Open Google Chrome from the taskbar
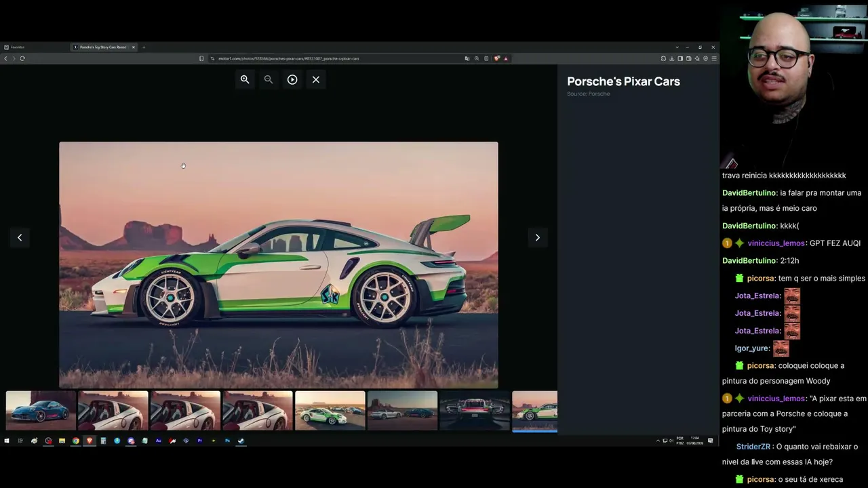The width and height of the screenshot is (868, 488). point(76,441)
